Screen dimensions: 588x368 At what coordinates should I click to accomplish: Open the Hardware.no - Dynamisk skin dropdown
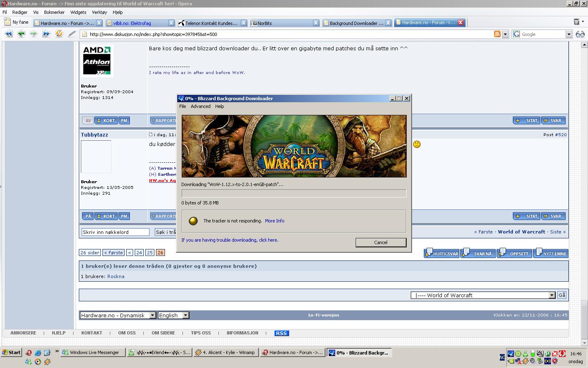(118, 315)
